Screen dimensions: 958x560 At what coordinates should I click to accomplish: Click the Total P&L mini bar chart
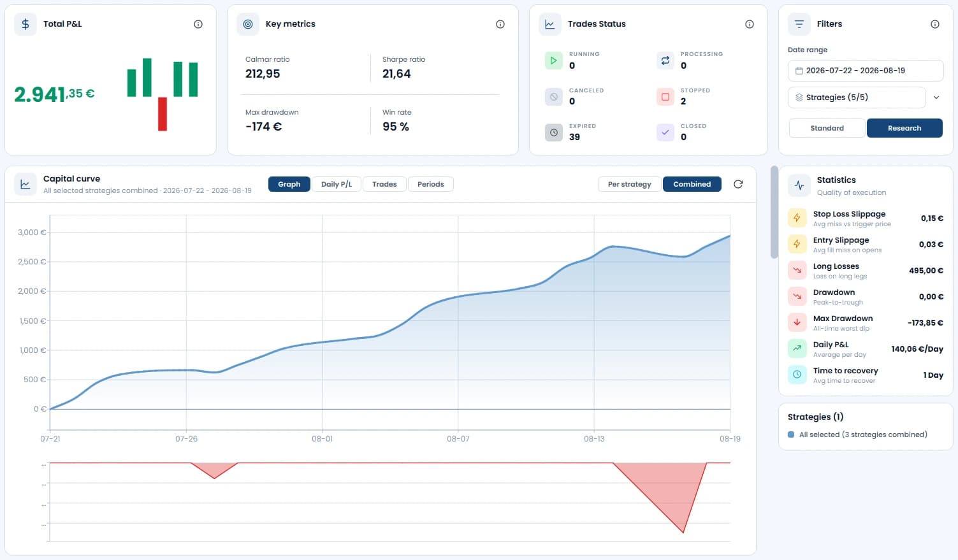click(x=163, y=94)
